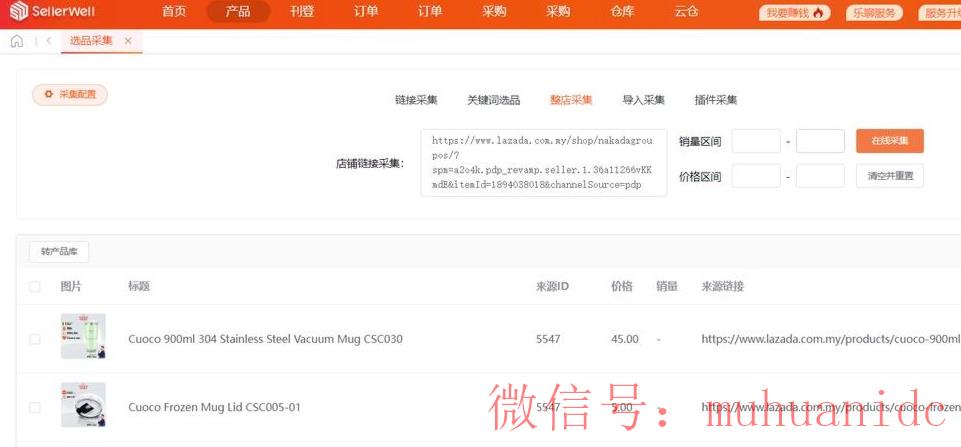Click the left arrow to scroll tabs back

(x=49, y=41)
